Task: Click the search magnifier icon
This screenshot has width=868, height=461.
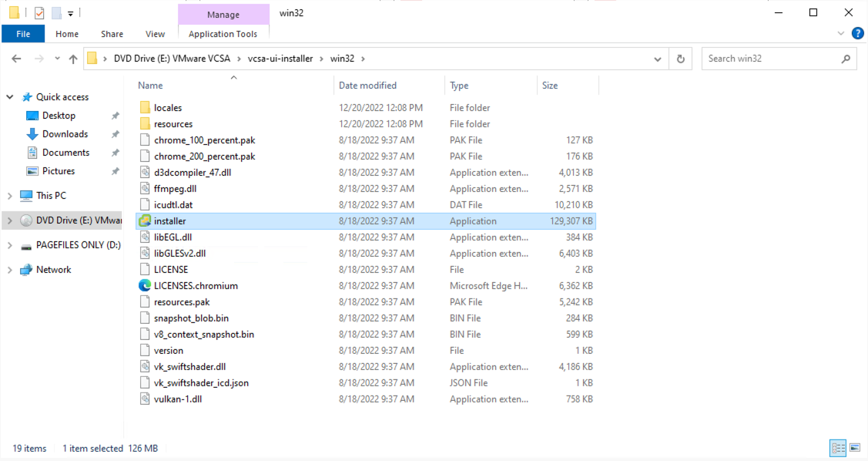Action: point(846,59)
